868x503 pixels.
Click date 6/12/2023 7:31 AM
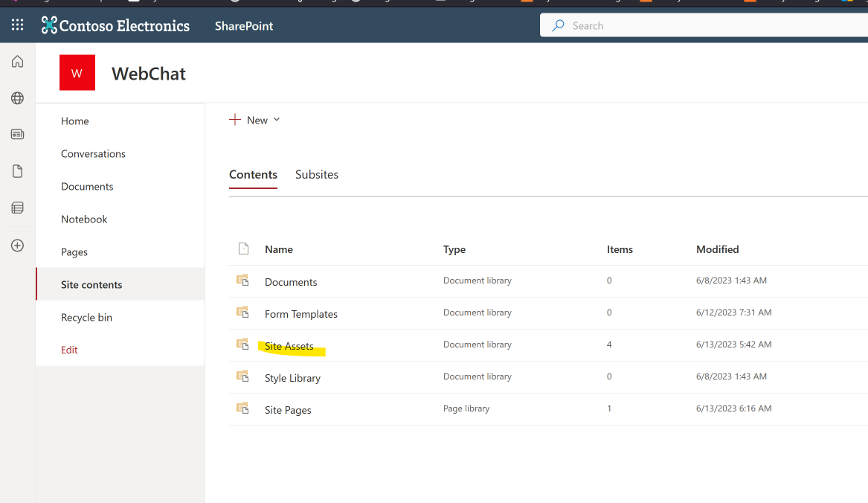click(x=733, y=313)
